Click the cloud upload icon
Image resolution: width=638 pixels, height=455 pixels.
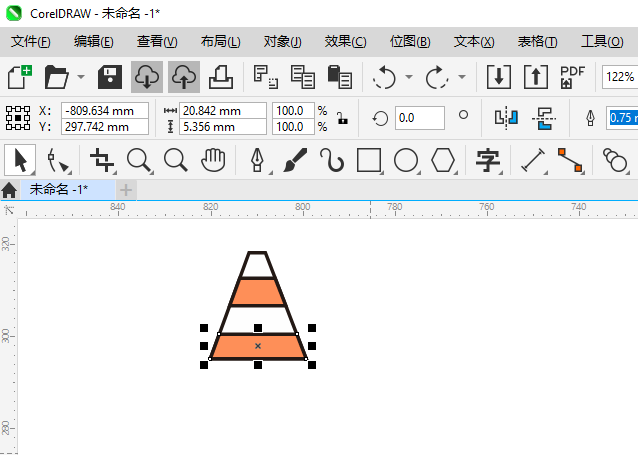point(184,77)
